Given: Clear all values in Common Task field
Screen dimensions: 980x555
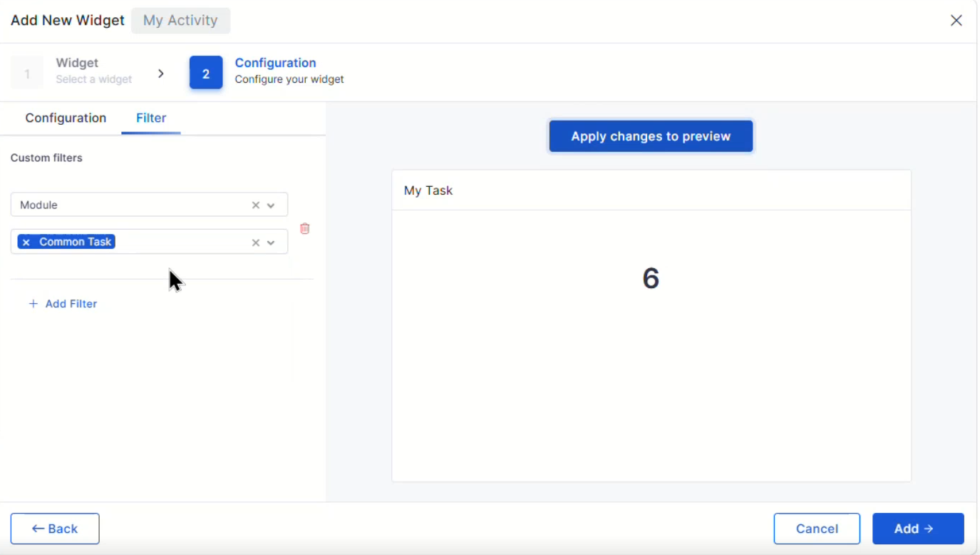Looking at the screenshot, I should pos(256,243).
